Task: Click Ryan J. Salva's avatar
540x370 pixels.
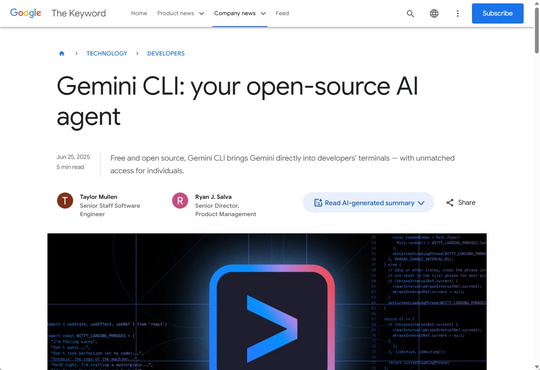Action: 180,201
